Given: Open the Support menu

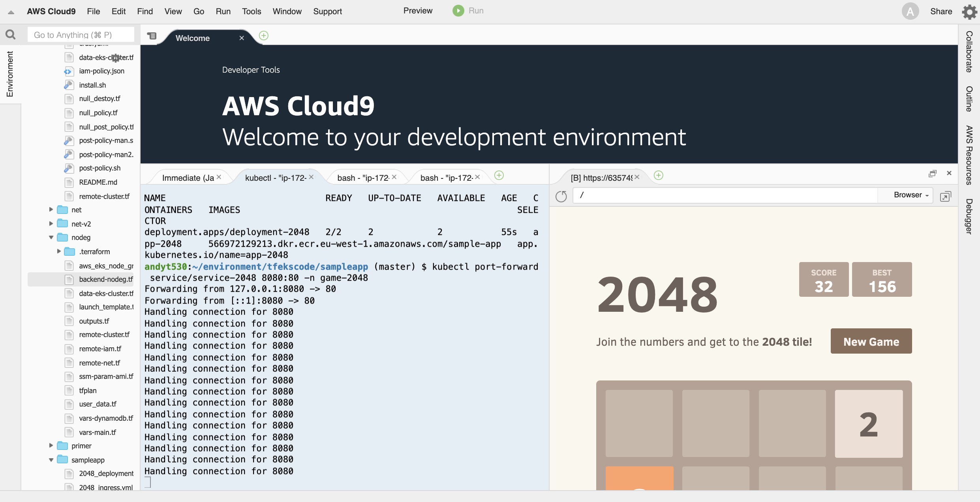Looking at the screenshot, I should tap(327, 11).
